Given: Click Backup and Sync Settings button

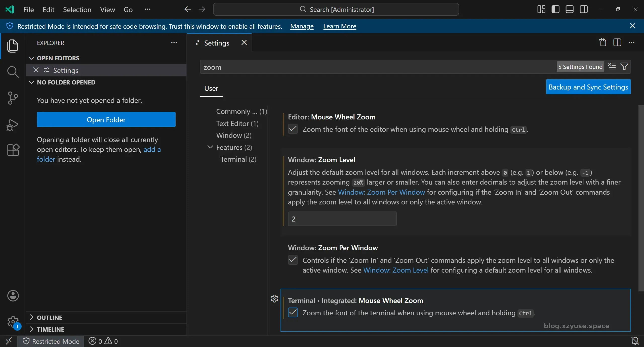Looking at the screenshot, I should pos(588,87).
